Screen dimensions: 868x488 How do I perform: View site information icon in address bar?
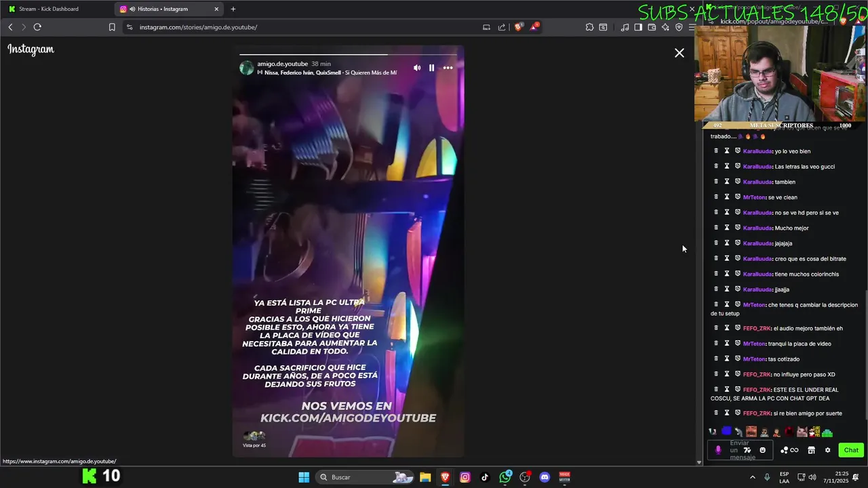click(130, 27)
